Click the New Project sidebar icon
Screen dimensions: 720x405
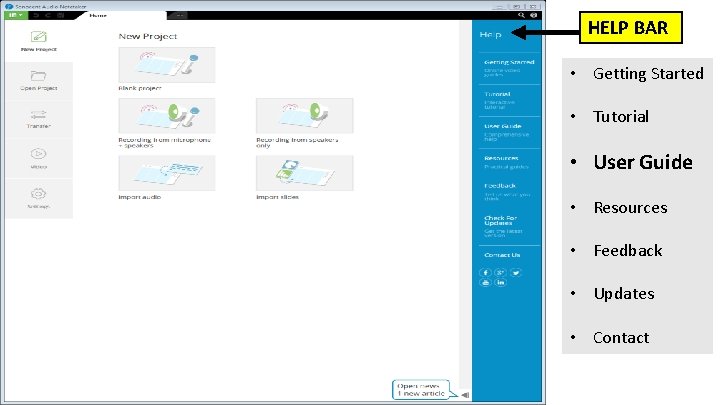(x=39, y=36)
